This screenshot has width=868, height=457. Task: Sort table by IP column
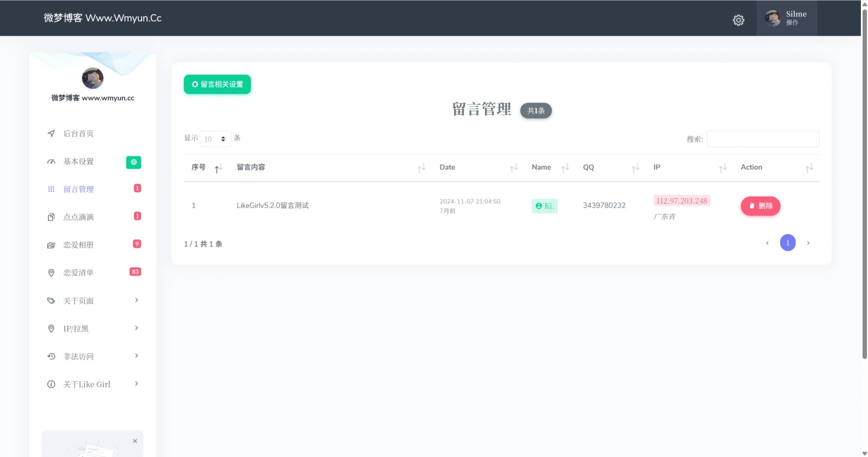click(x=690, y=168)
